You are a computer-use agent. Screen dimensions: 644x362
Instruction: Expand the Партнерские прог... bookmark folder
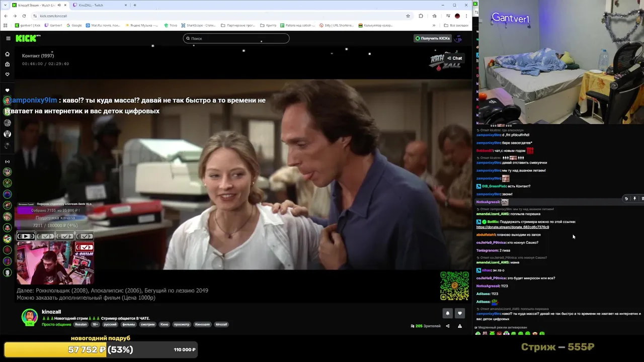click(237, 25)
